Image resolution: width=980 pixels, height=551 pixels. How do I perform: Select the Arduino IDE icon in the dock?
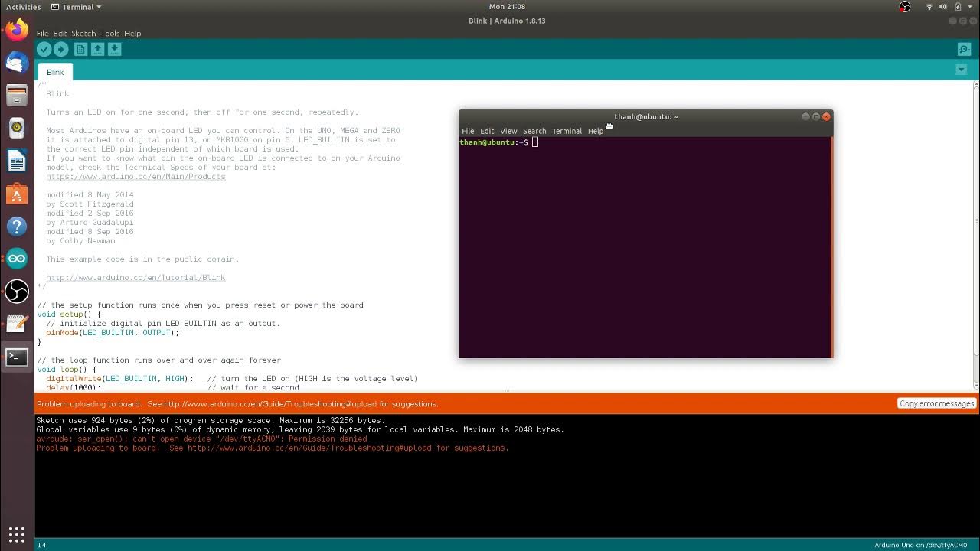click(x=17, y=259)
